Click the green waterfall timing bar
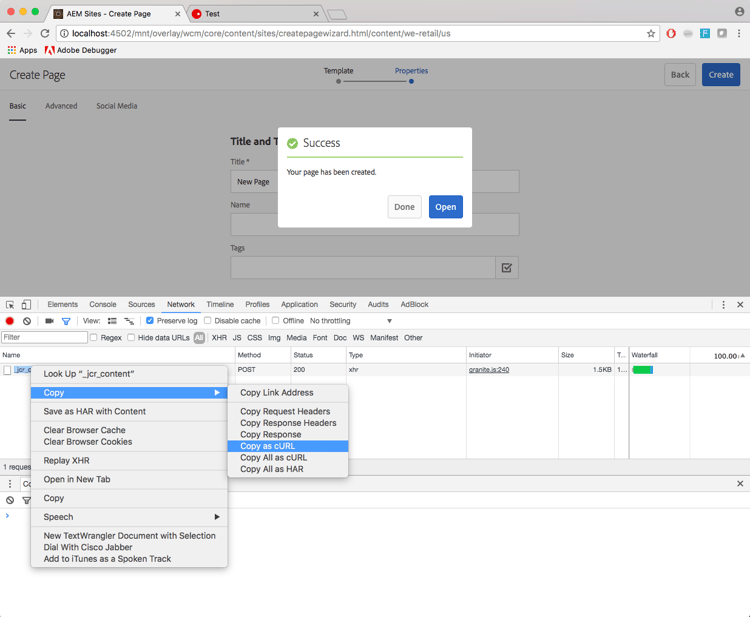 click(643, 370)
